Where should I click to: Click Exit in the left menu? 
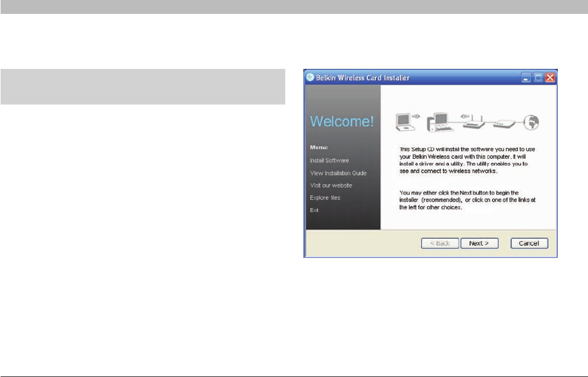pyautogui.click(x=314, y=210)
